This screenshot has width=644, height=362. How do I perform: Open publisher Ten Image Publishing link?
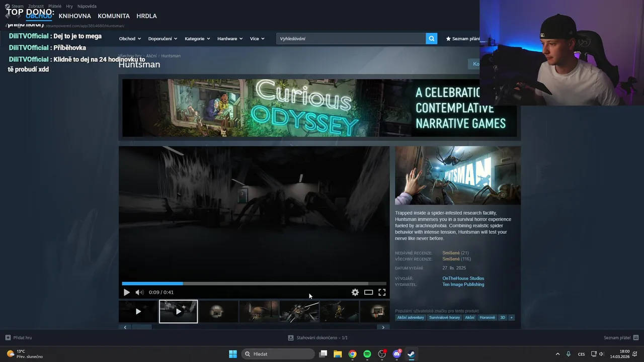coord(463,285)
